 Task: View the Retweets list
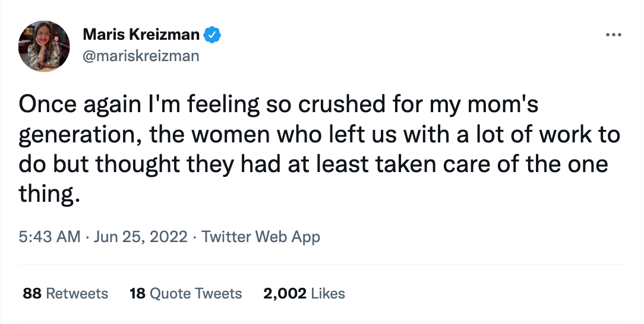coord(77,293)
